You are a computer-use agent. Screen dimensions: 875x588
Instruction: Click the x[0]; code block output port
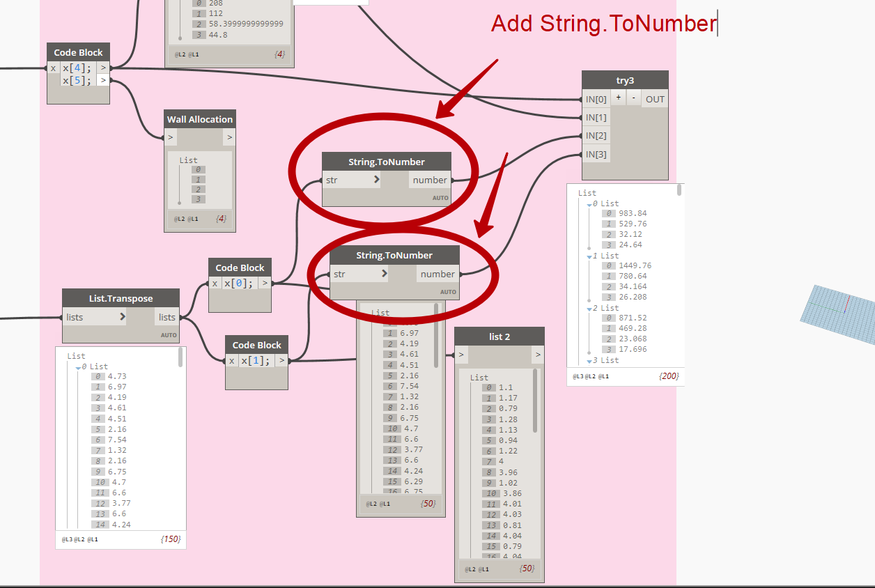(265, 283)
